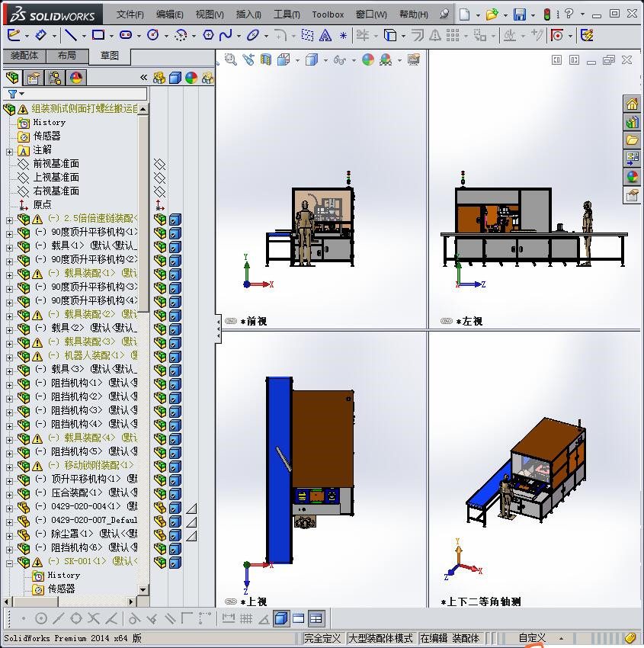644x648 pixels.
Task: Collapse the display pane double-chevron
Action: click(x=143, y=77)
